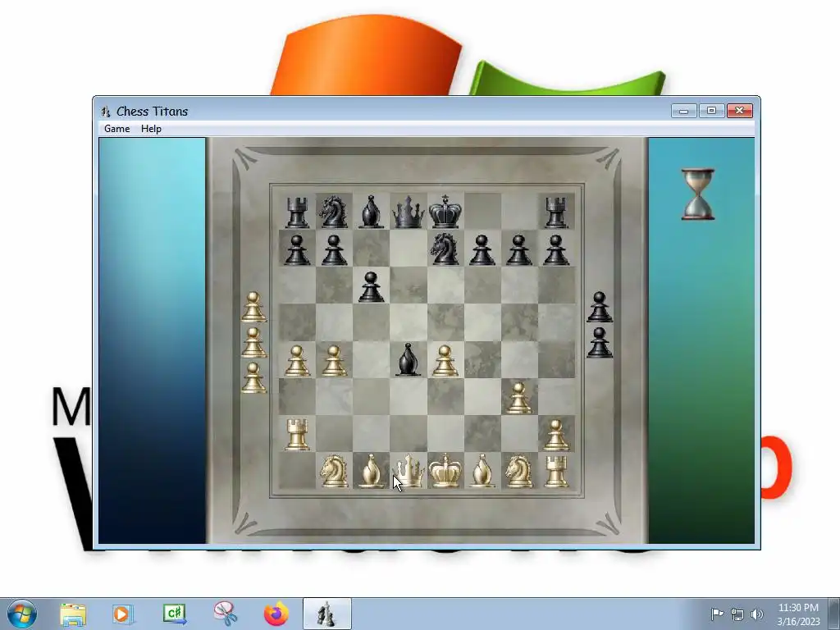Select the black knight on e7
This screenshot has height=630, width=840.
(445, 249)
